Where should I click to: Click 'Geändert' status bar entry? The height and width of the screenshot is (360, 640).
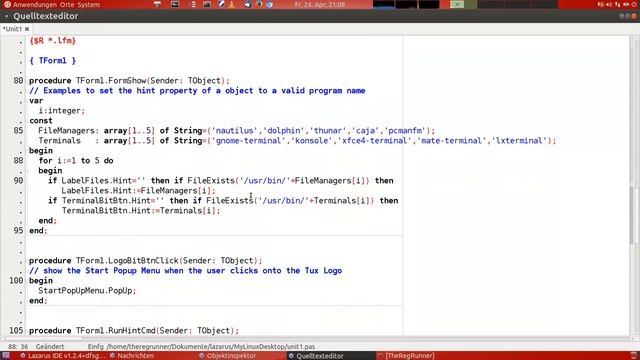coord(50,347)
